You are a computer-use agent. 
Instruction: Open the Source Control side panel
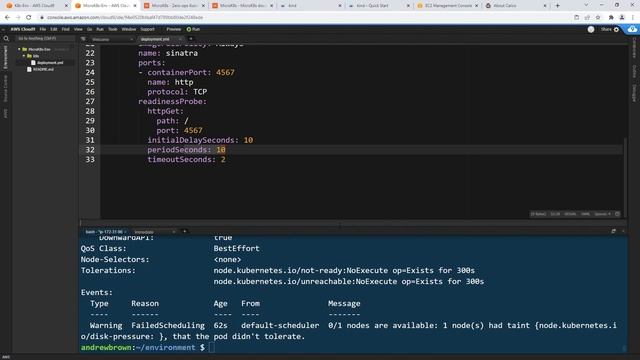pos(6,88)
